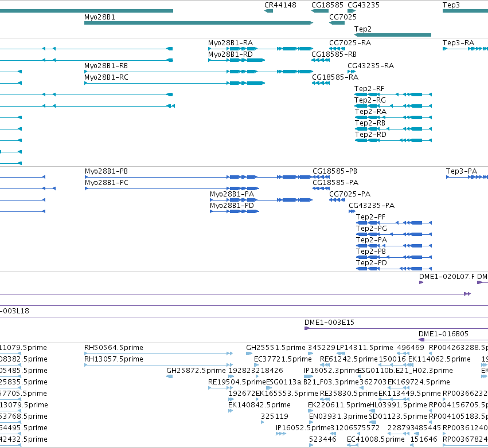Click transcript label Myo28B1-RB
The image size is (488, 448).
pyautogui.click(x=106, y=66)
